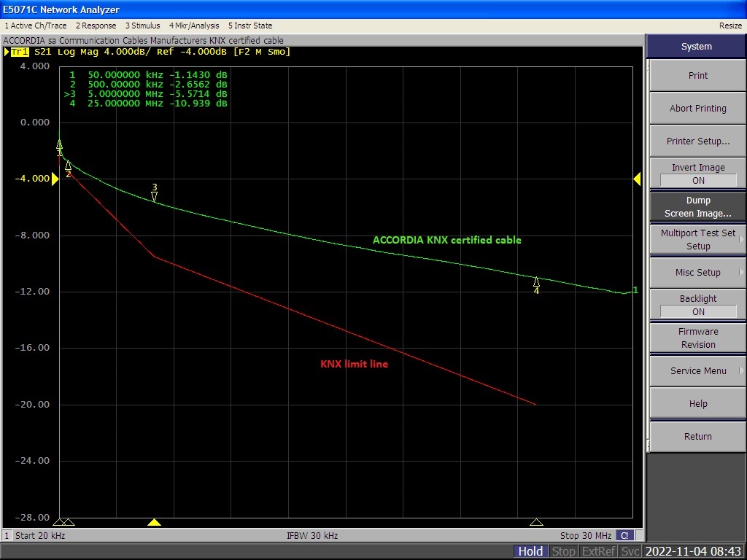Open the Instr State menu

tap(250, 26)
